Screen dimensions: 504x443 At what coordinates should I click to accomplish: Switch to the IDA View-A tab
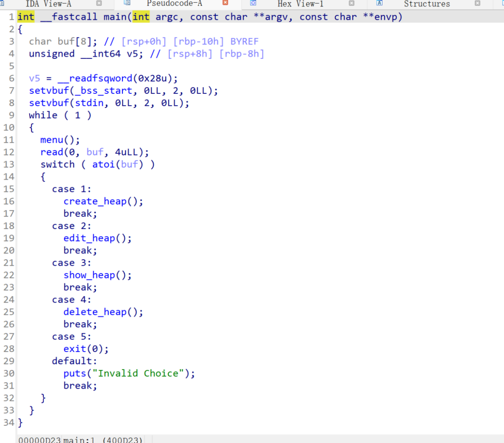(48, 4)
